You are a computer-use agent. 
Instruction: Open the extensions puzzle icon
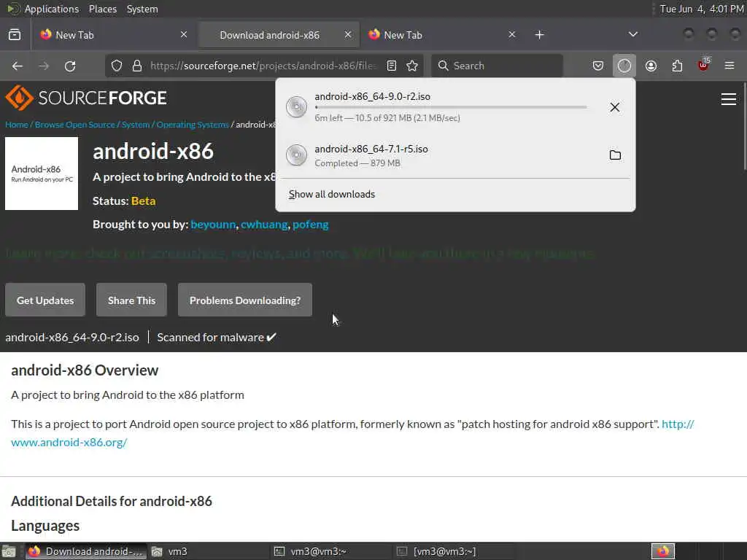pyautogui.click(x=677, y=66)
